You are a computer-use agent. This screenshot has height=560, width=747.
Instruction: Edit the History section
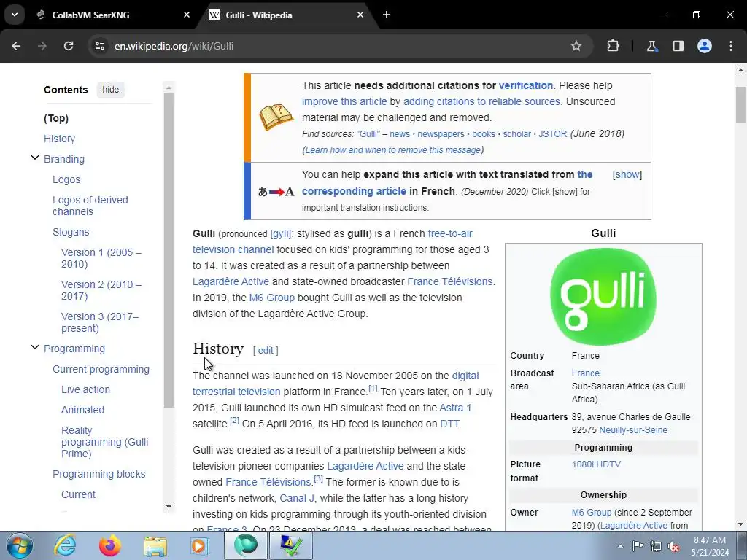(x=266, y=351)
